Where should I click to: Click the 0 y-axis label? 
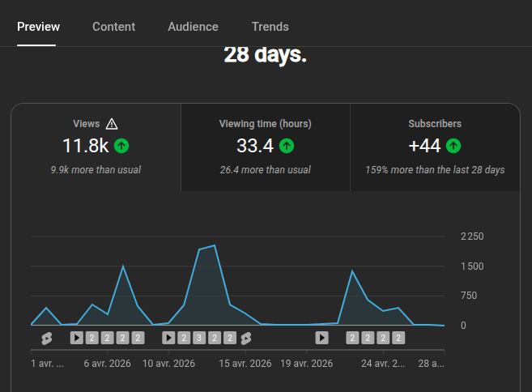[463, 326]
